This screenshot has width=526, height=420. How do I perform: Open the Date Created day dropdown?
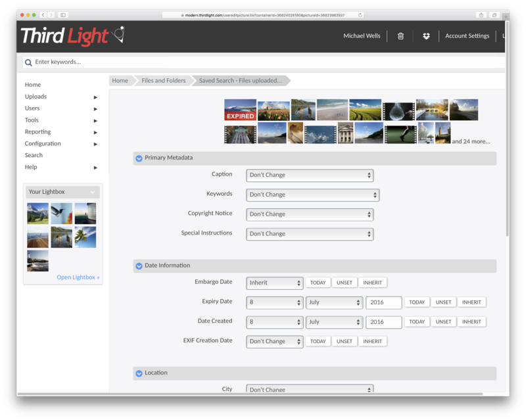[x=274, y=322]
